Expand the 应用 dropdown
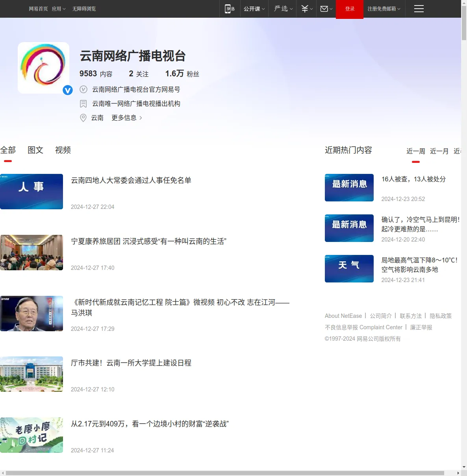467x476 pixels. coord(59,9)
